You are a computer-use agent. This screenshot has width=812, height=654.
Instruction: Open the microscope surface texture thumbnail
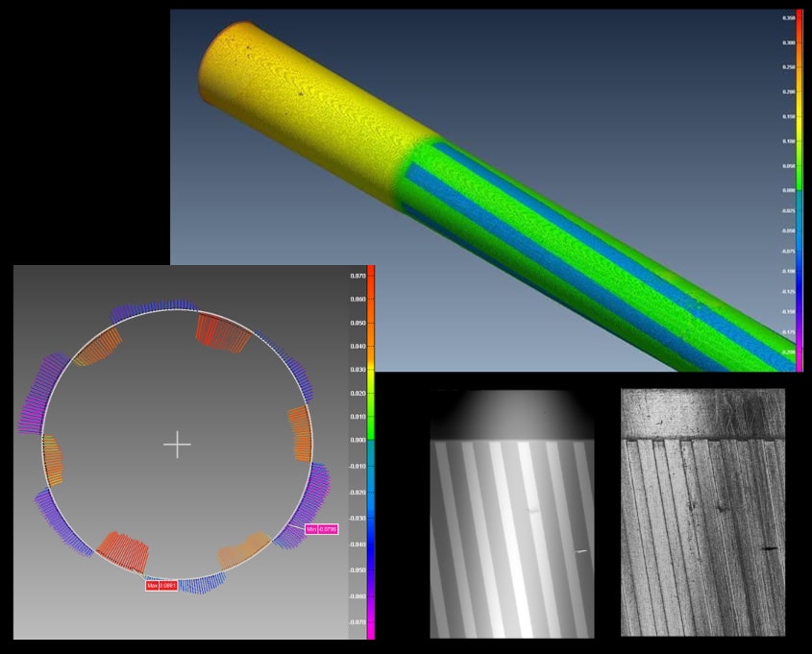click(x=702, y=512)
